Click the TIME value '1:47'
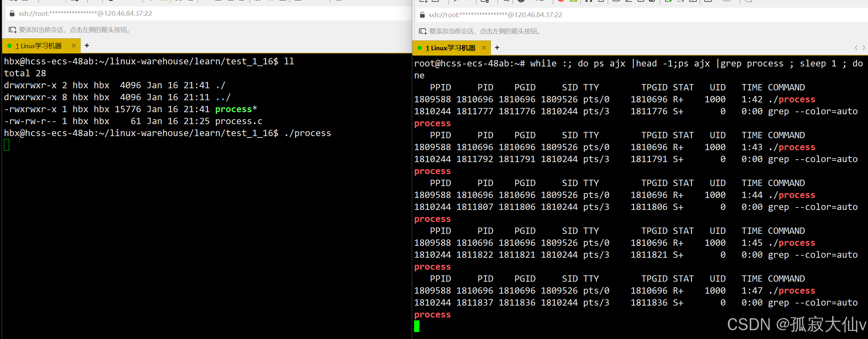Image resolution: width=868 pixels, height=339 pixels. 752,291
